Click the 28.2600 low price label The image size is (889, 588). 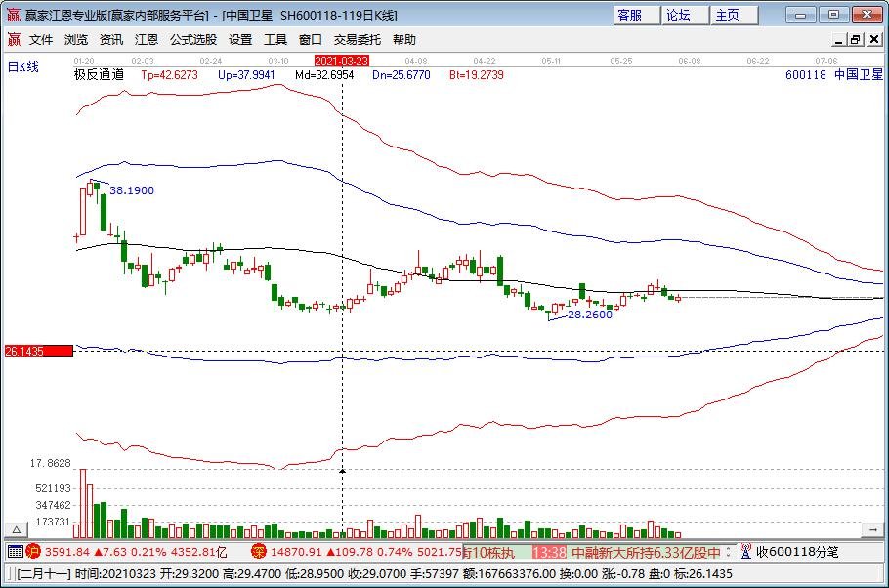590,315
